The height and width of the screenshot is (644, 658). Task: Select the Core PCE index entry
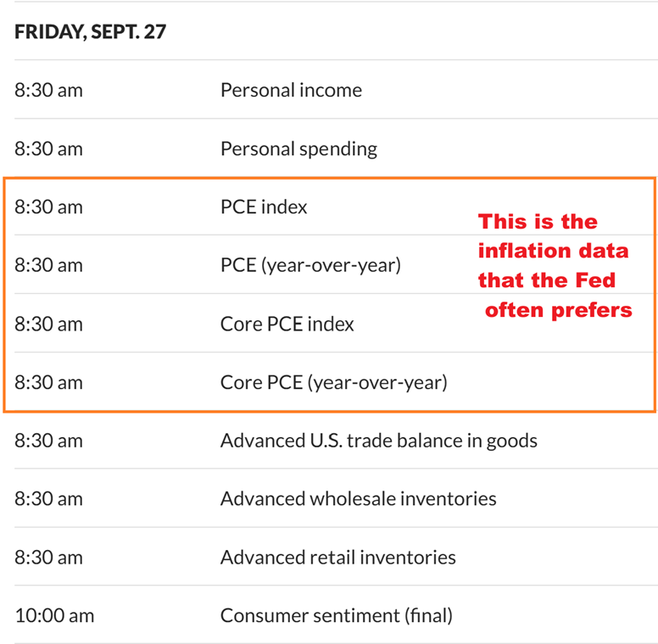click(287, 324)
